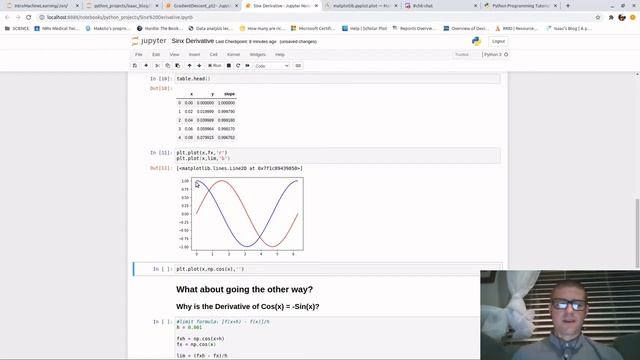Open the Reports Overview bookmark
This screenshot has width=640, height=360.
click(x=414, y=29)
